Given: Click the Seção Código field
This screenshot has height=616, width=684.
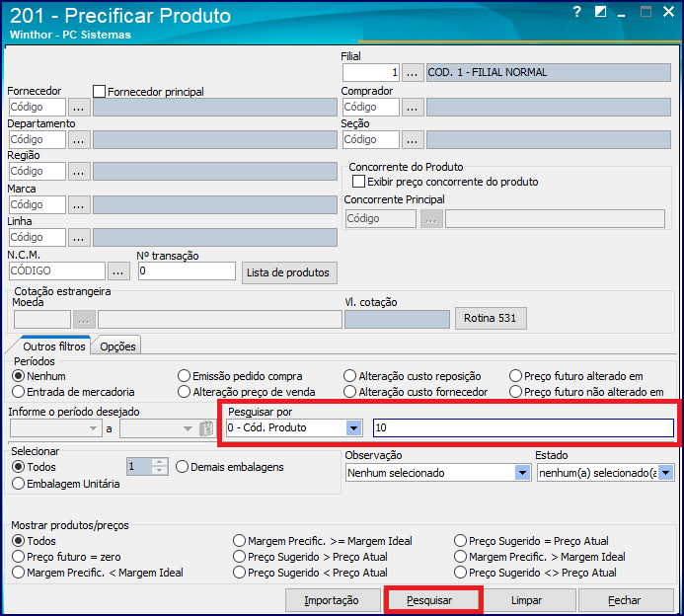Looking at the screenshot, I should pyautogui.click(x=371, y=139).
